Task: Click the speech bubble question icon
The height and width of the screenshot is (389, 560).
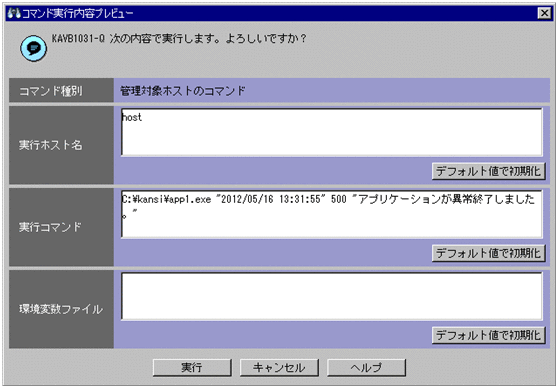Action: [x=33, y=48]
